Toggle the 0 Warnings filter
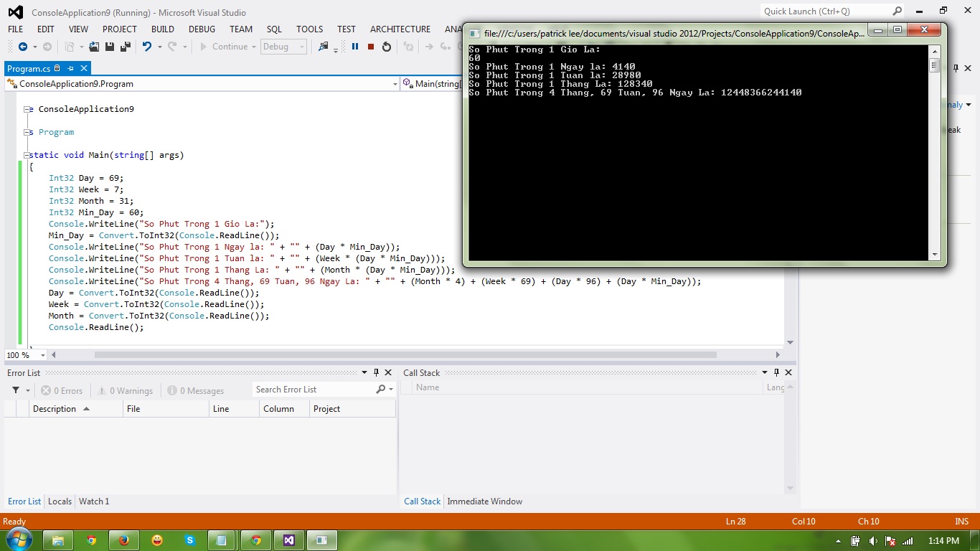Image resolution: width=980 pixels, height=551 pixels. pyautogui.click(x=125, y=391)
